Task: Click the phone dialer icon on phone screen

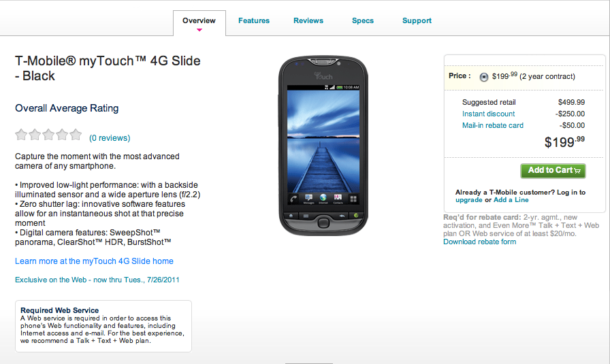Action: click(293, 199)
